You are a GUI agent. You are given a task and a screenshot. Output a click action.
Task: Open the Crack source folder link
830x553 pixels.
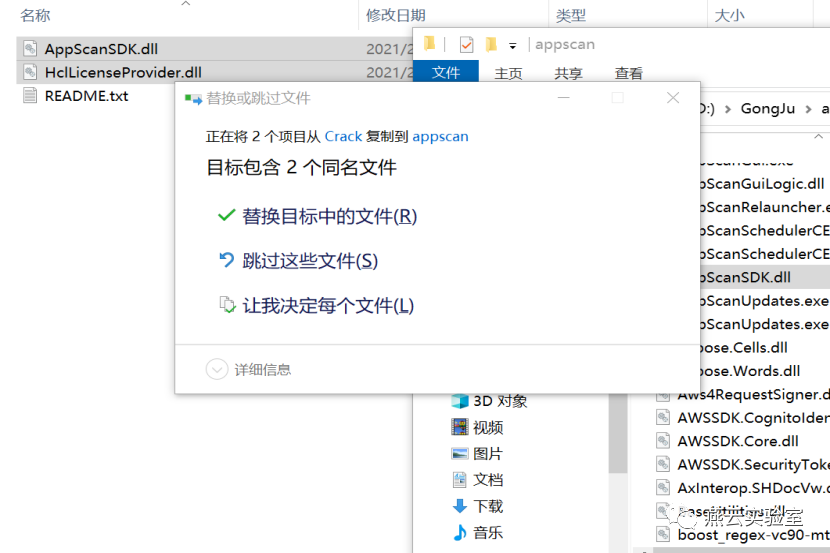(x=343, y=137)
